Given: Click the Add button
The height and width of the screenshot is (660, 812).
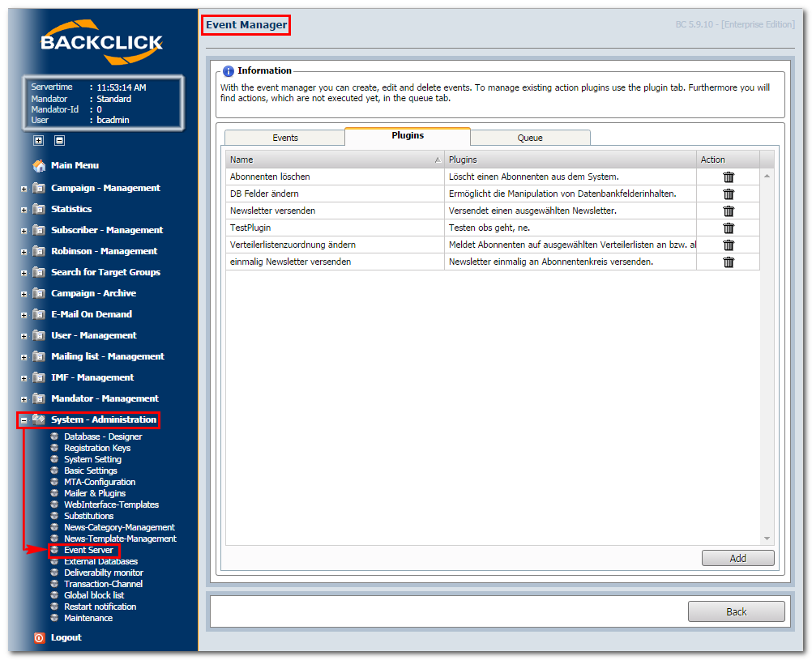Looking at the screenshot, I should (x=738, y=558).
